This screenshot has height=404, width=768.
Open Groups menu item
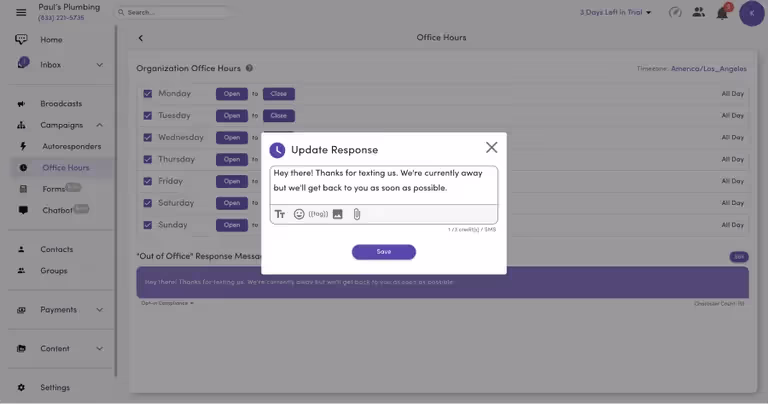pos(53,271)
